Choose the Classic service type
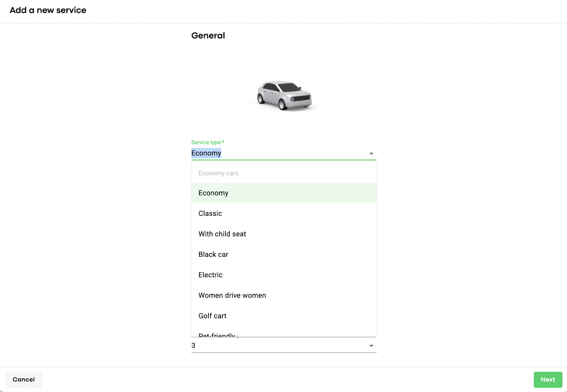 pos(210,213)
